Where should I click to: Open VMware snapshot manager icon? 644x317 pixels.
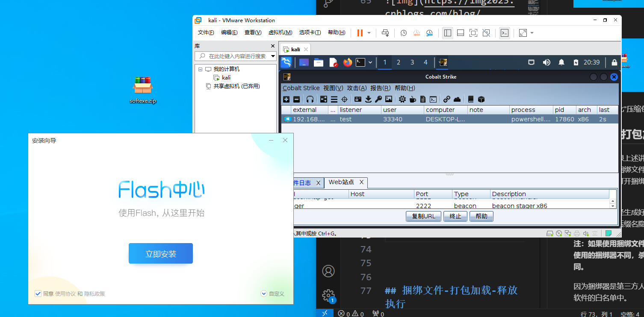point(430,33)
